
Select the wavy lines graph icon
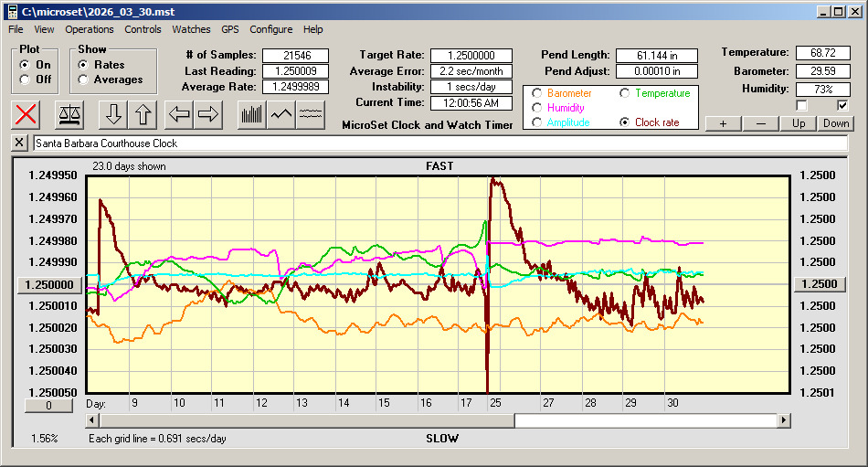[x=312, y=114]
